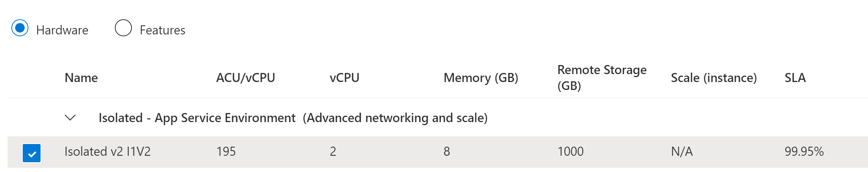
Task: Click the vCPU column header
Action: click(344, 77)
